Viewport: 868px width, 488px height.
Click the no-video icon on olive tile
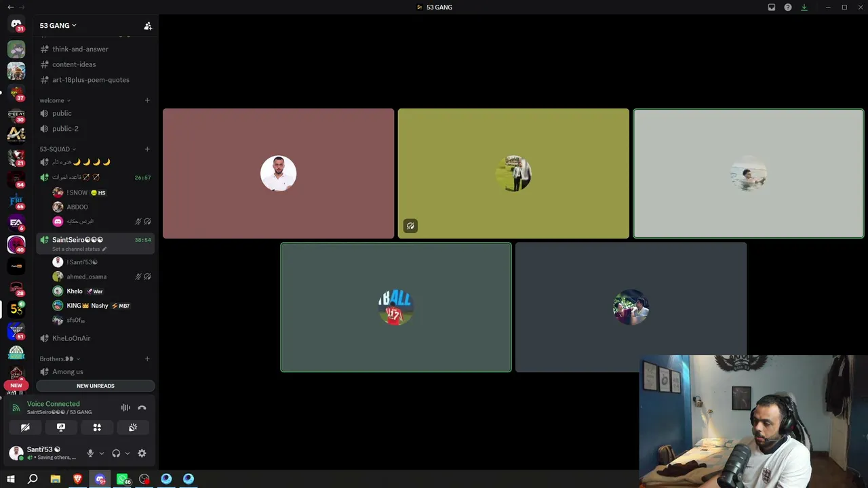410,226
